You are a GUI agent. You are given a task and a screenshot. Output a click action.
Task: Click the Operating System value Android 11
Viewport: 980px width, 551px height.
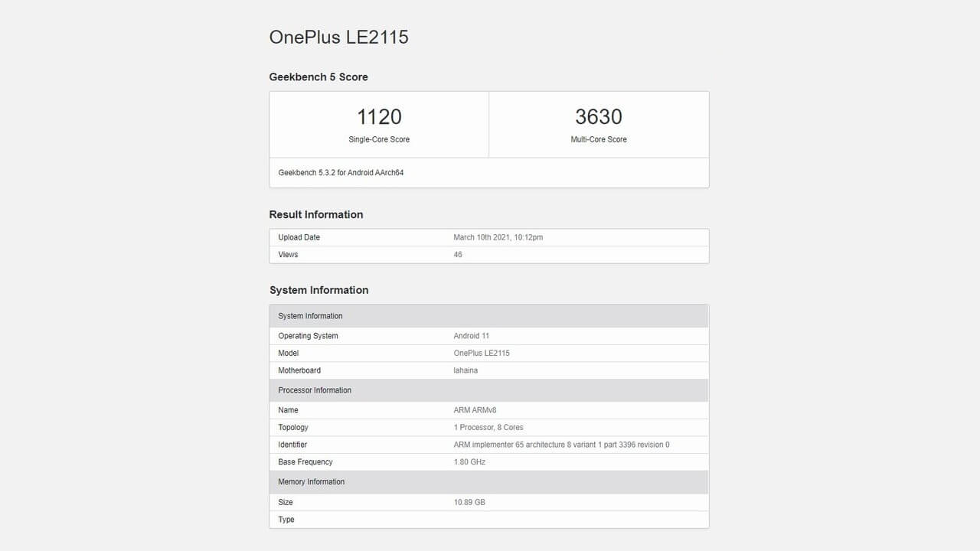coord(472,336)
